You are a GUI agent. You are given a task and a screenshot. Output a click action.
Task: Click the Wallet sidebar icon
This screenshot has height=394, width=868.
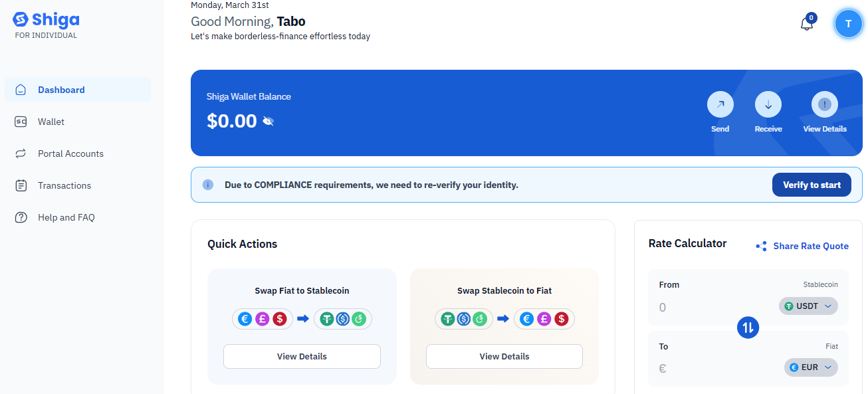21,122
